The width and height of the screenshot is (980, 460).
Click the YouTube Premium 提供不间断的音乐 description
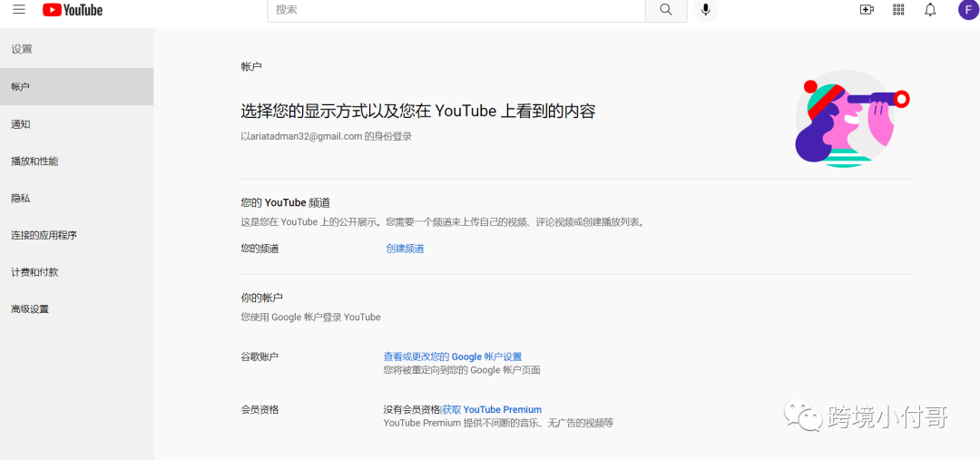[498, 423]
